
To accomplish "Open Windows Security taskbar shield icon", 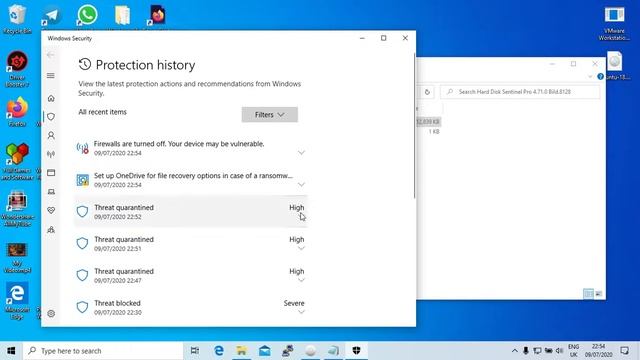I will click(x=356, y=351).
